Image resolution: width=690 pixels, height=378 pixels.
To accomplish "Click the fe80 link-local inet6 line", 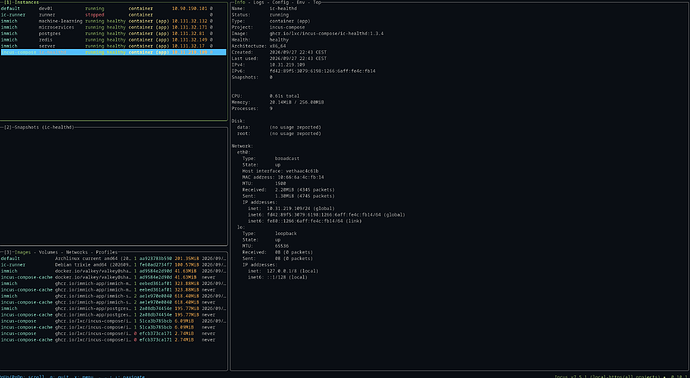I will click(305, 221).
